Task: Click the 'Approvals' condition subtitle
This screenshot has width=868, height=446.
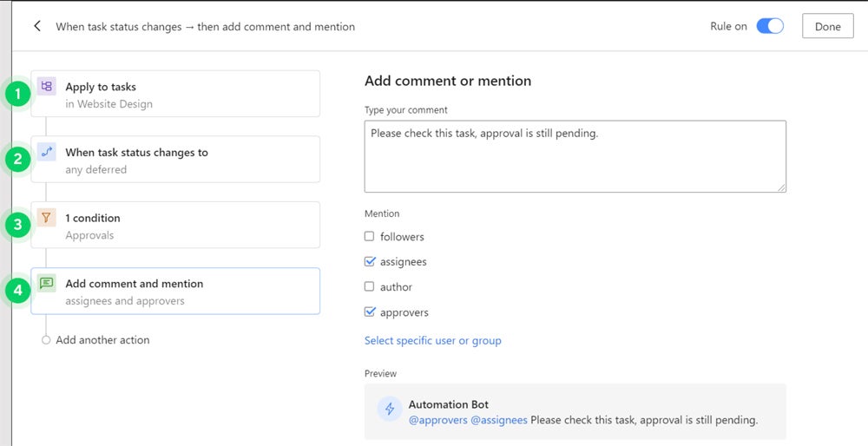Action: (x=89, y=235)
